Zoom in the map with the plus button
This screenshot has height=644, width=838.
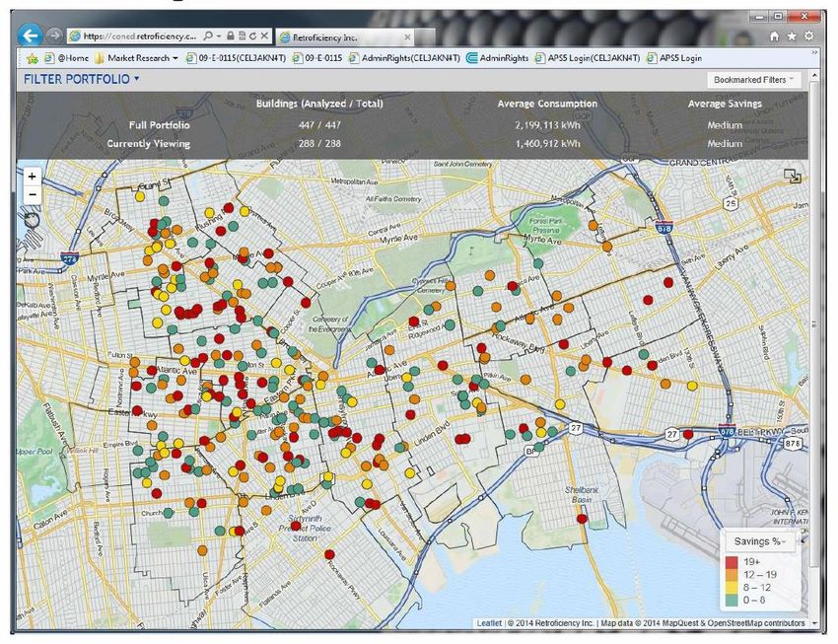pos(33,176)
